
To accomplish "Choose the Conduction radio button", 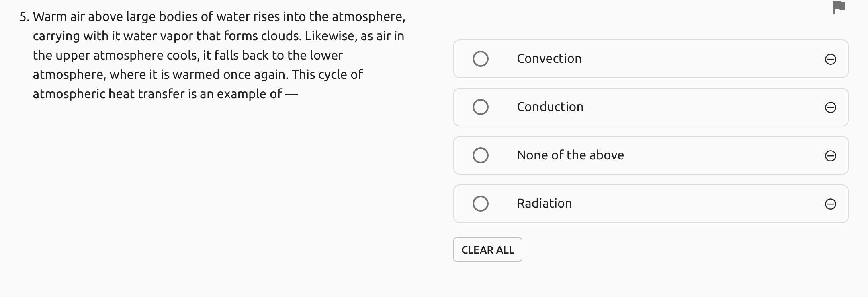I will coord(480,107).
